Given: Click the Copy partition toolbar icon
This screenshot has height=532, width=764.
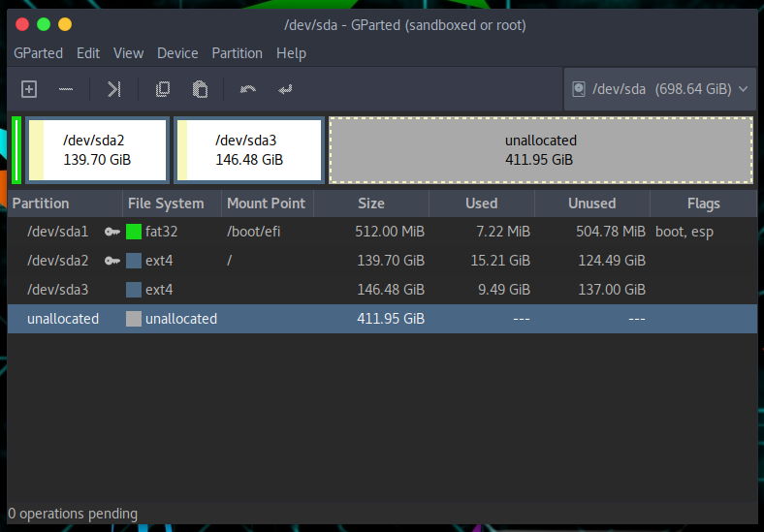Looking at the screenshot, I should tap(163, 89).
